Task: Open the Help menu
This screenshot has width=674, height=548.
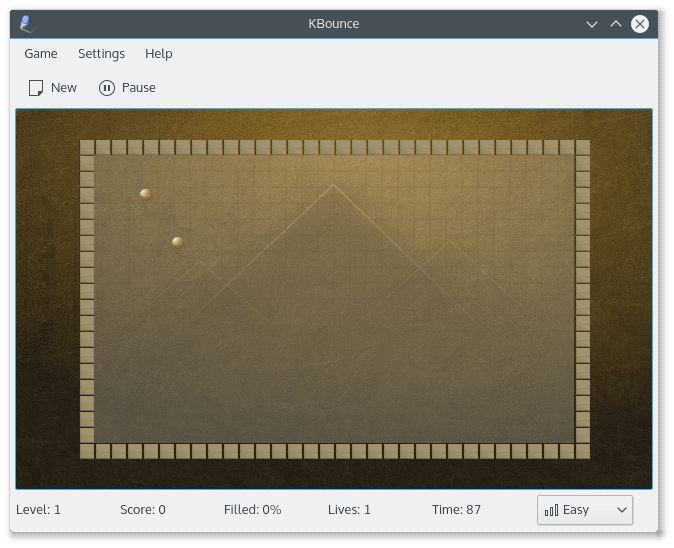Action: (159, 54)
